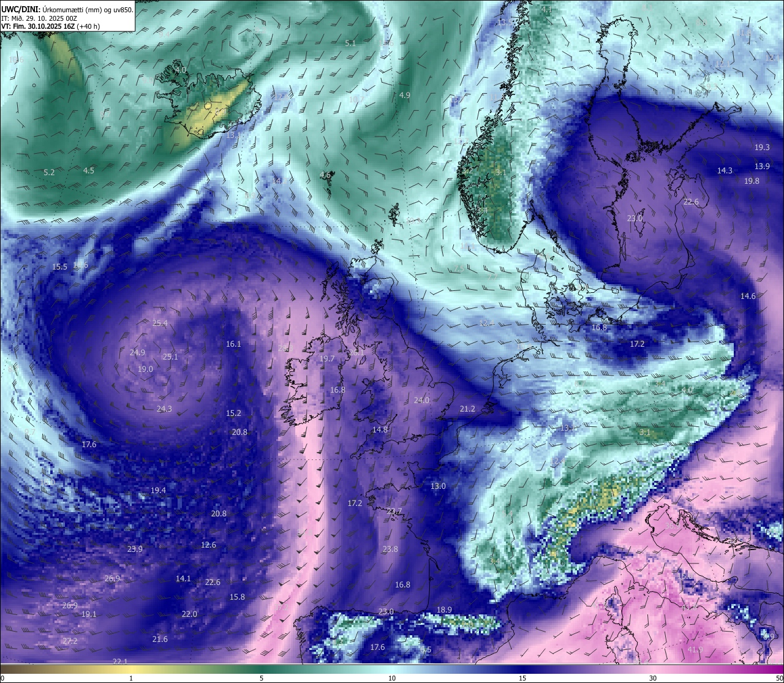784x683 pixels.
Task: Click the initial time line 'IT: Mið. 29. 10. 2025 00Z'
Action: click(x=39, y=18)
